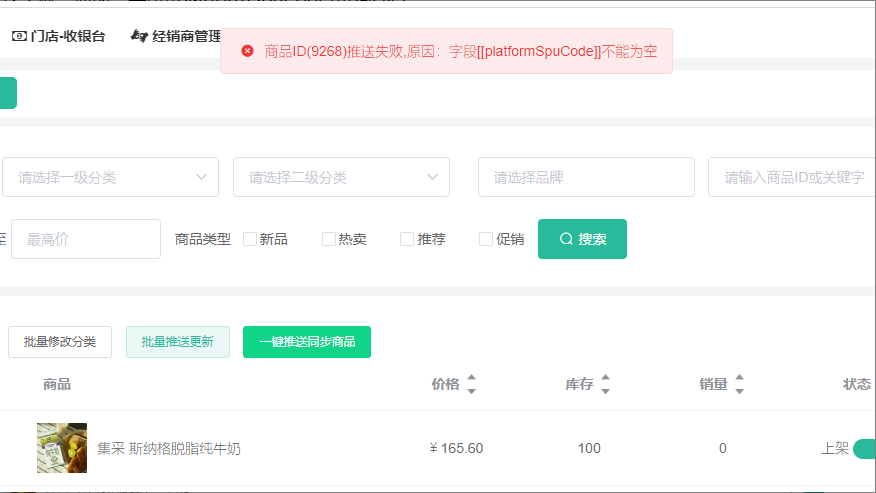
Task: Check the 新品 product type checkbox
Action: (250, 239)
